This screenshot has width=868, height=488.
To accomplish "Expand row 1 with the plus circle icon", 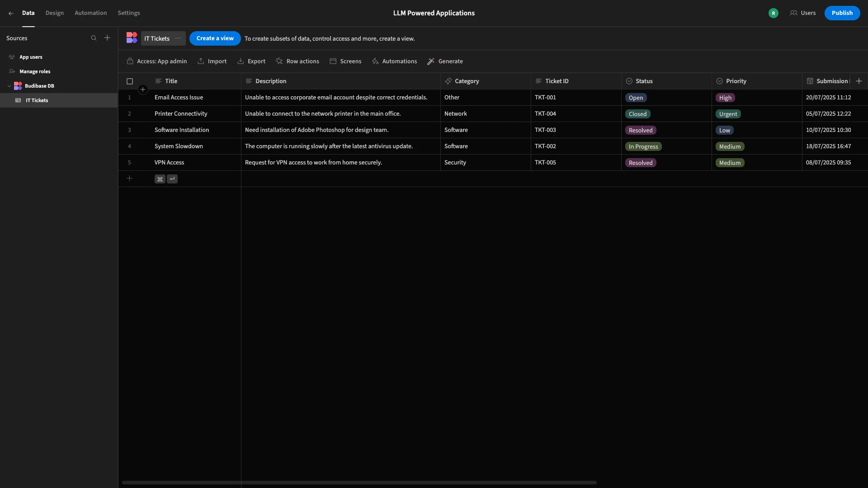I will click(x=143, y=89).
